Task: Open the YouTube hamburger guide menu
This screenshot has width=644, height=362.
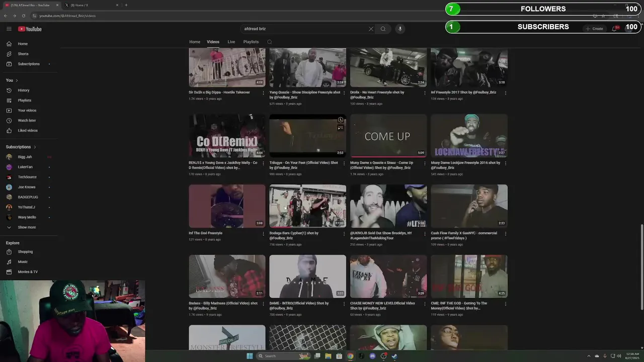Action: click(x=9, y=29)
